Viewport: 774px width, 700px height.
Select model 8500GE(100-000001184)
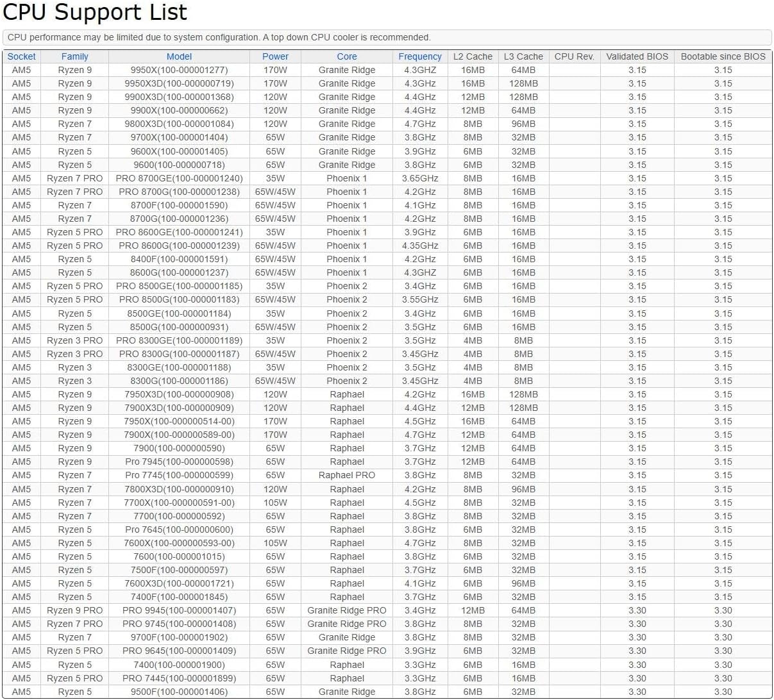[x=179, y=313]
